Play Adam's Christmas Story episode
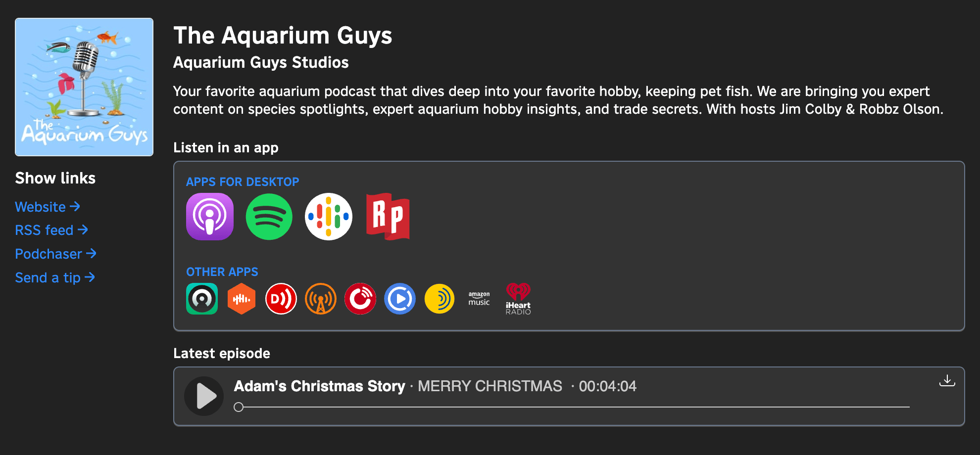This screenshot has width=980, height=455. pos(203,396)
